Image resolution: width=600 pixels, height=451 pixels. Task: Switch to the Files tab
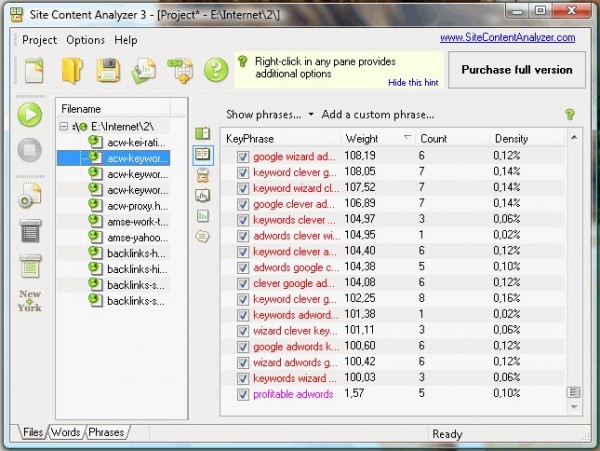(x=33, y=432)
